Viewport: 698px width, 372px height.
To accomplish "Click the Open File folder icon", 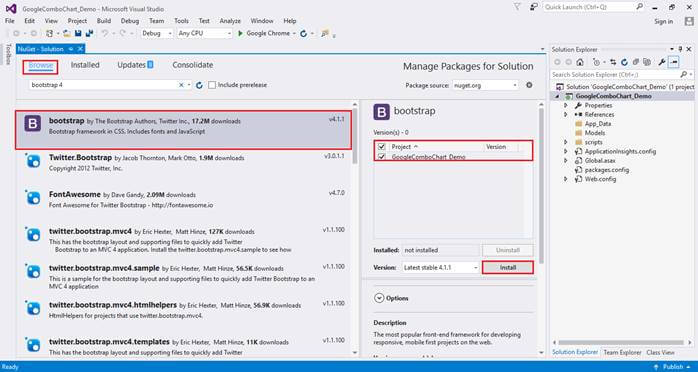I will pos(67,33).
